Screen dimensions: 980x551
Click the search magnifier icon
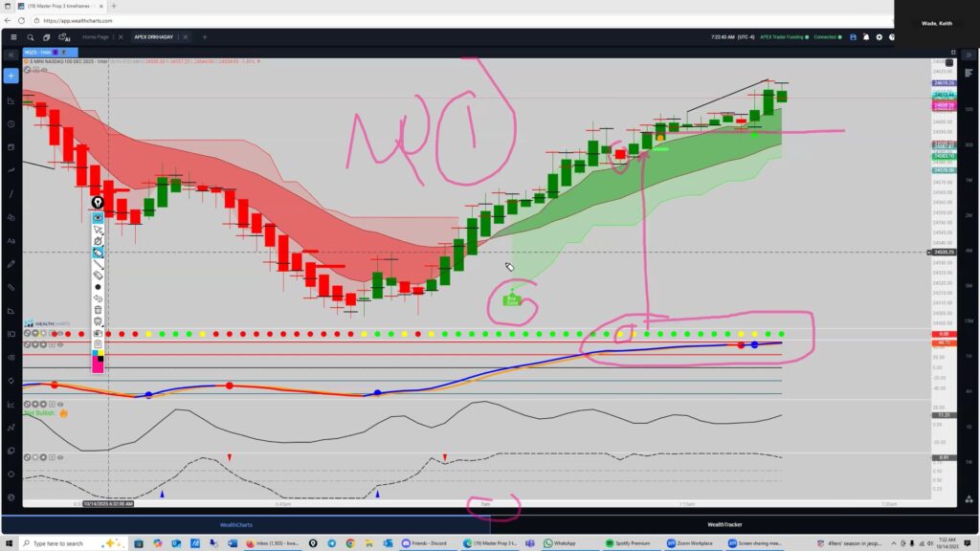30,37
